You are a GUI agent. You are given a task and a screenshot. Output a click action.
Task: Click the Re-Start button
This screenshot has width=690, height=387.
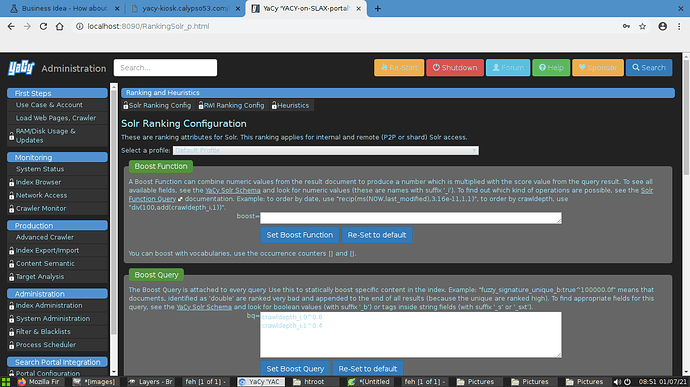pyautogui.click(x=399, y=68)
